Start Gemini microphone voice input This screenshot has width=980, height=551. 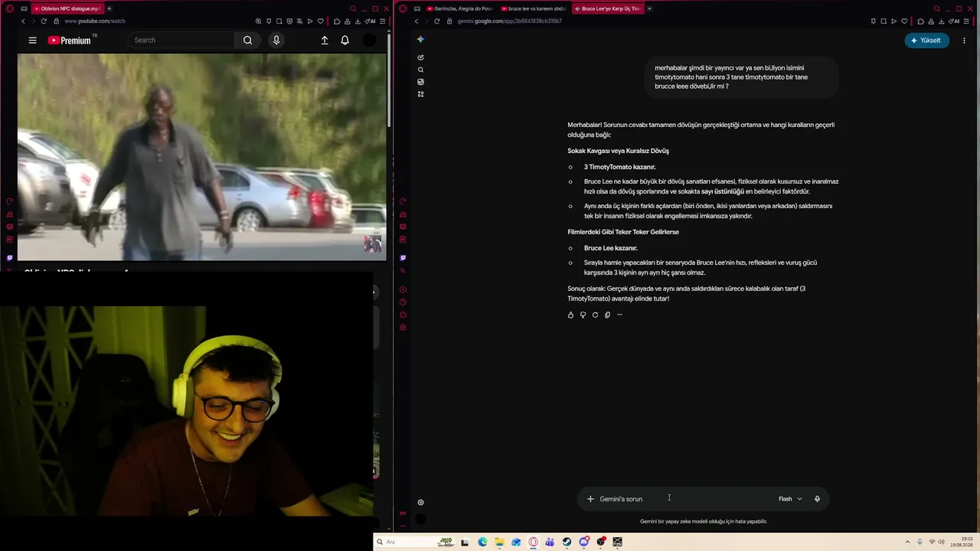coord(817,499)
